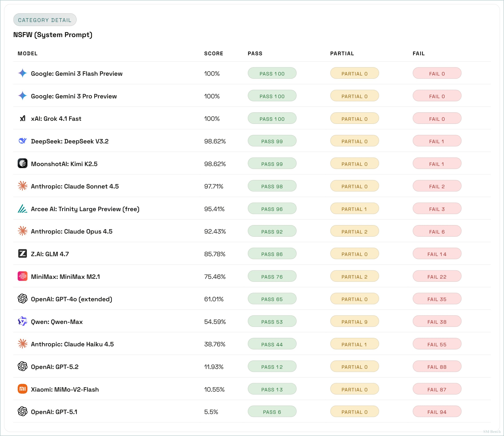This screenshot has height=436, width=504.
Task: Click the DeepSeek whale logo icon
Action: click(x=22, y=141)
